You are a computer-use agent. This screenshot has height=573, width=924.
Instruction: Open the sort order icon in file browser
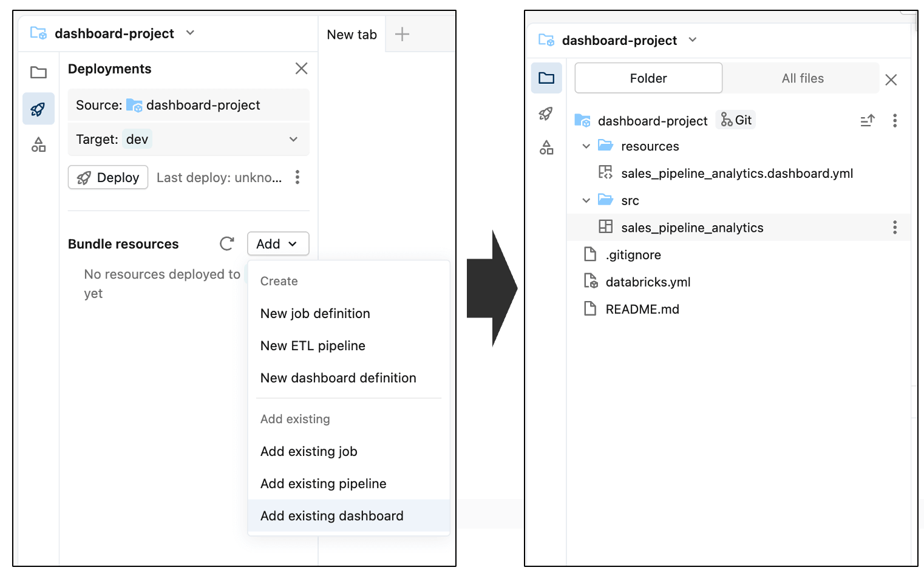pyautogui.click(x=868, y=120)
